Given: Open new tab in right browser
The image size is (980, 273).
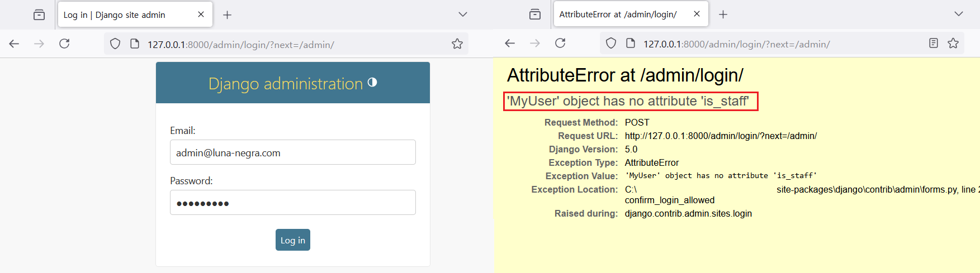Looking at the screenshot, I should coord(723,15).
